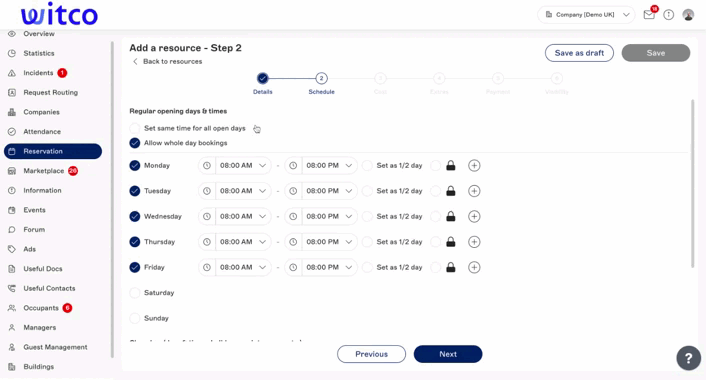
Task: Open Tuesday start time dropdown
Action: click(x=235, y=191)
